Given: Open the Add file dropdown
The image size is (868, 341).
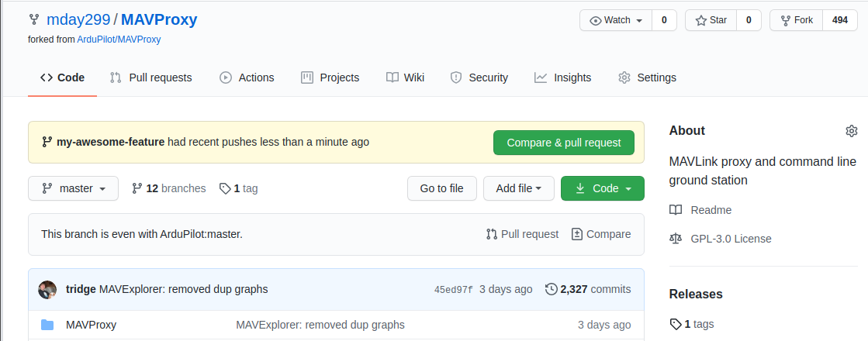Looking at the screenshot, I should (519, 188).
